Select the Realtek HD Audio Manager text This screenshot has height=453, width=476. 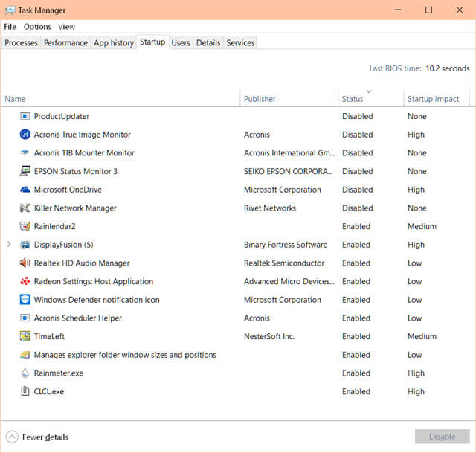coord(82,263)
